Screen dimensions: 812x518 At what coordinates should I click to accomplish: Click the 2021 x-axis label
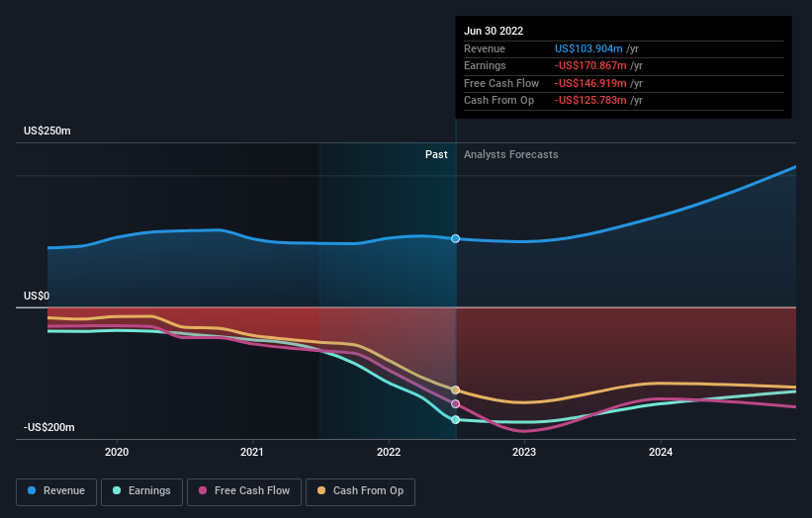tap(251, 452)
